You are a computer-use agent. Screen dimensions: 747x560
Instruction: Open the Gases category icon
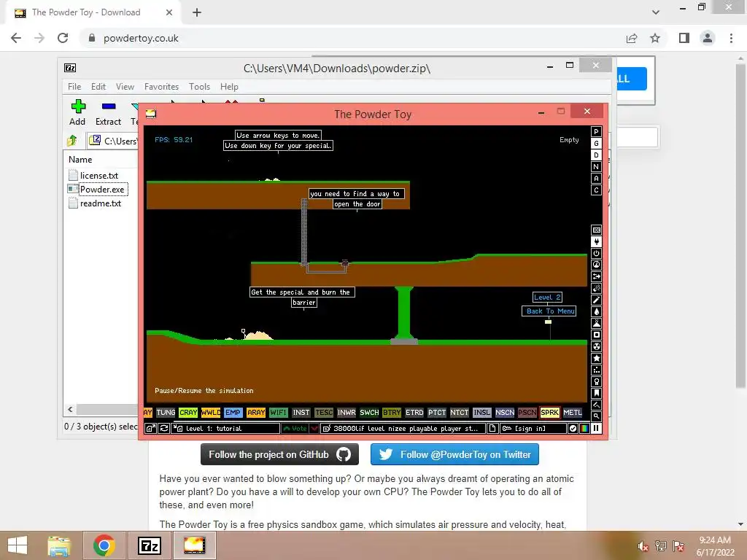coord(596,300)
